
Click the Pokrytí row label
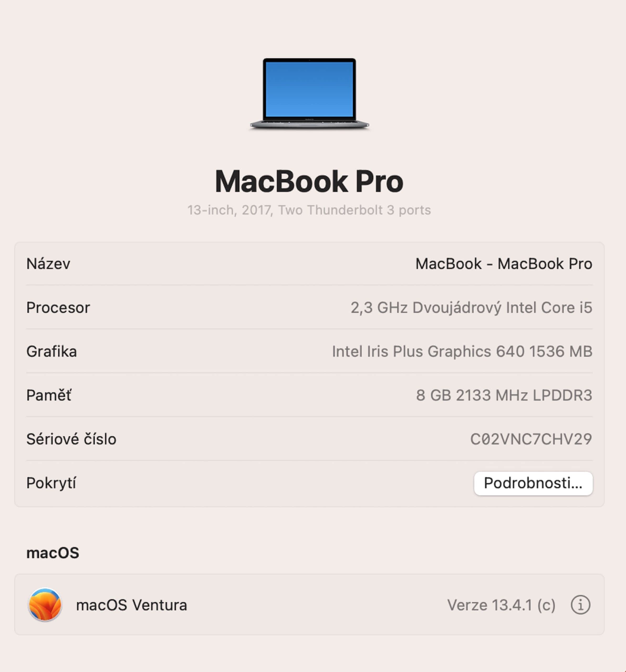click(51, 483)
